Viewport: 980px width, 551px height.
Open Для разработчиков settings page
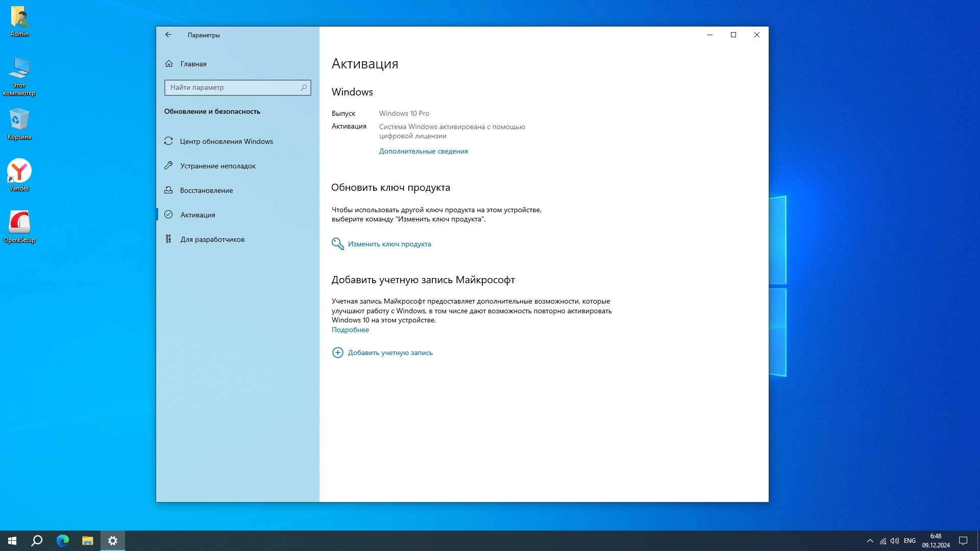pos(212,239)
